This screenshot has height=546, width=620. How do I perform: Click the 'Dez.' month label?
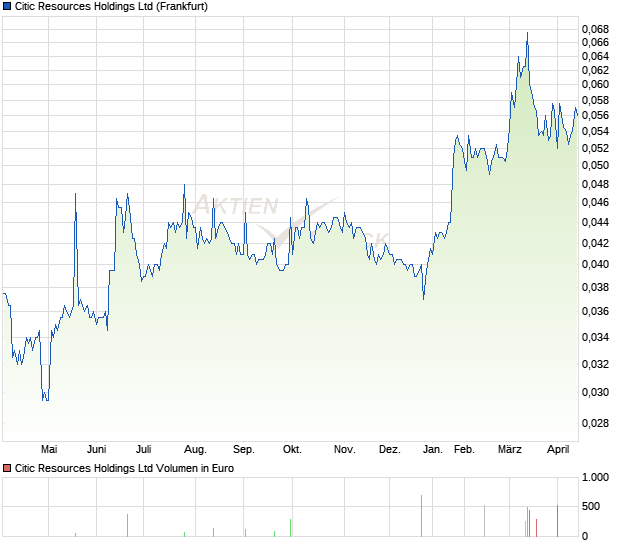click(x=389, y=450)
